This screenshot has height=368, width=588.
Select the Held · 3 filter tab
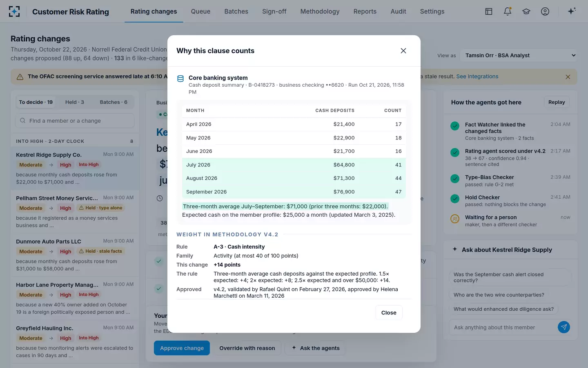75,102
